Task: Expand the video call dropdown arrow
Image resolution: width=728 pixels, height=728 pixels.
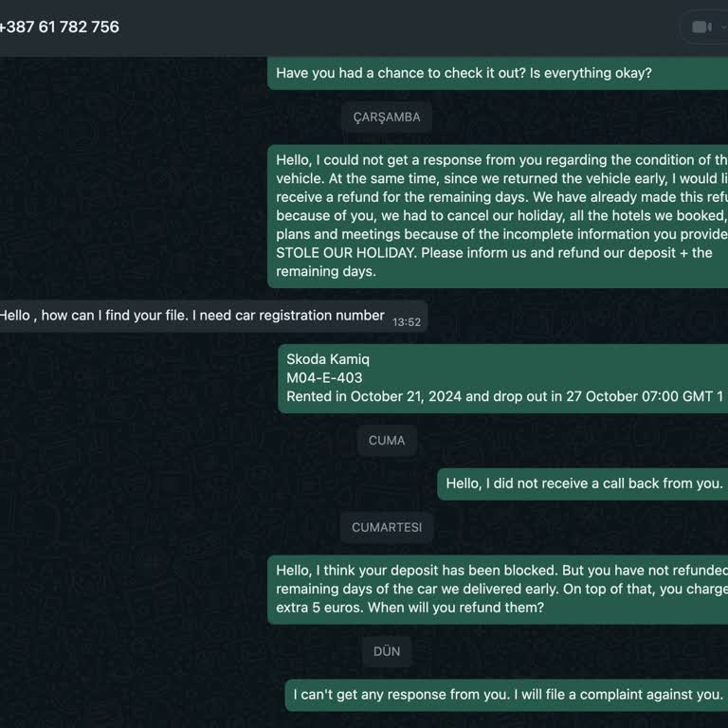Action: [x=722, y=27]
